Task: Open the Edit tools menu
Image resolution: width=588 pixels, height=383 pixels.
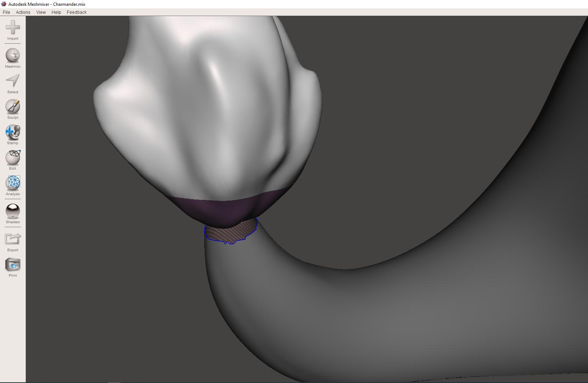Action: point(13,160)
